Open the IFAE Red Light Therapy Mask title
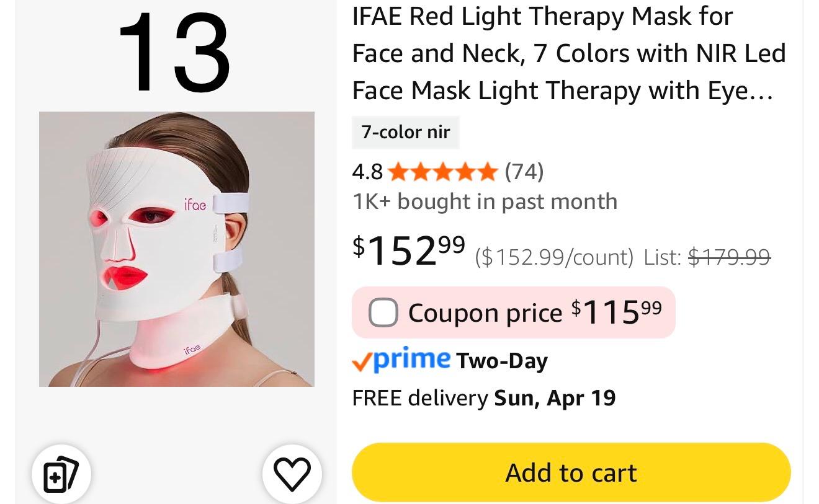 point(569,53)
